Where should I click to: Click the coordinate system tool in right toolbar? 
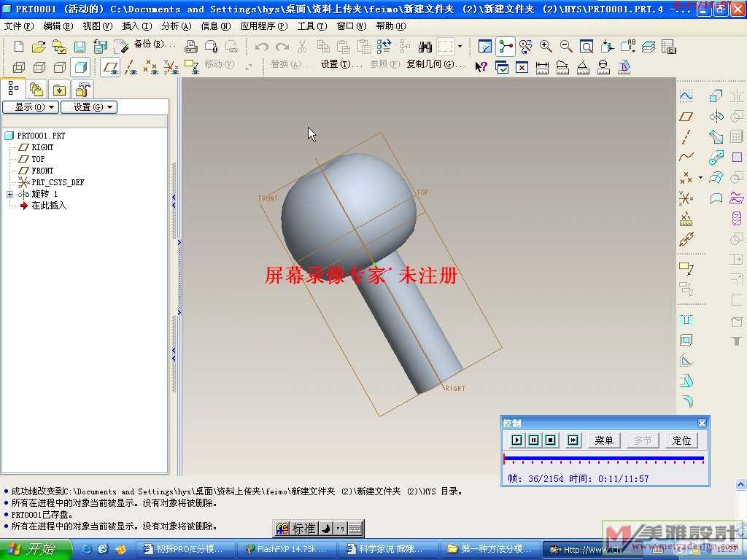pyautogui.click(x=686, y=198)
